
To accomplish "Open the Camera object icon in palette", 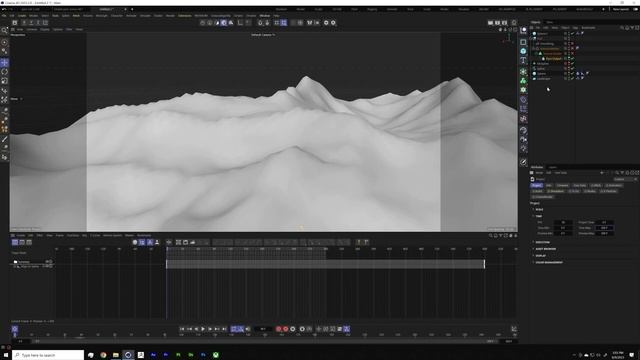I will [523, 140].
